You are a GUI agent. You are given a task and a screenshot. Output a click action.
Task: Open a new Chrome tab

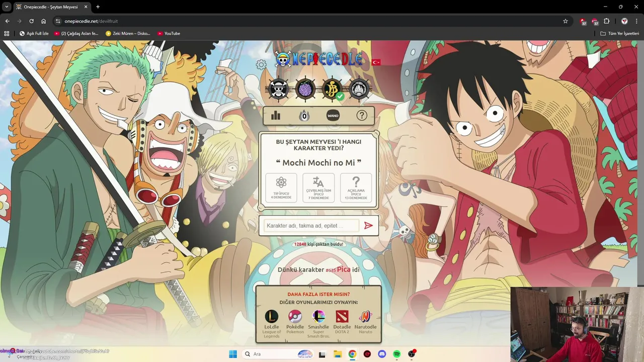(x=98, y=7)
